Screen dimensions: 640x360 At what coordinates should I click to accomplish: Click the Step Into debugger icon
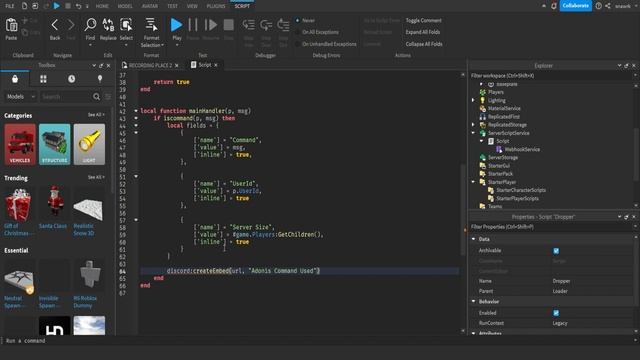[249, 25]
